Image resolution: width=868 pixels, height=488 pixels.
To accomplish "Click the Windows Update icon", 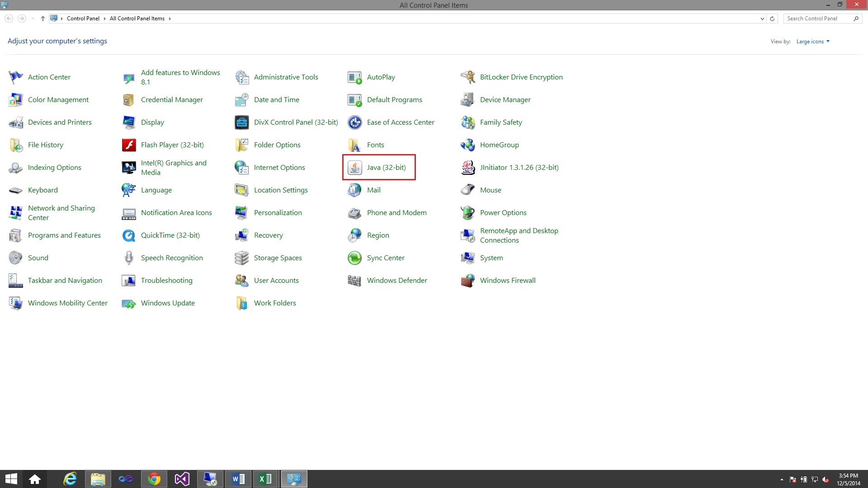I will 129,303.
